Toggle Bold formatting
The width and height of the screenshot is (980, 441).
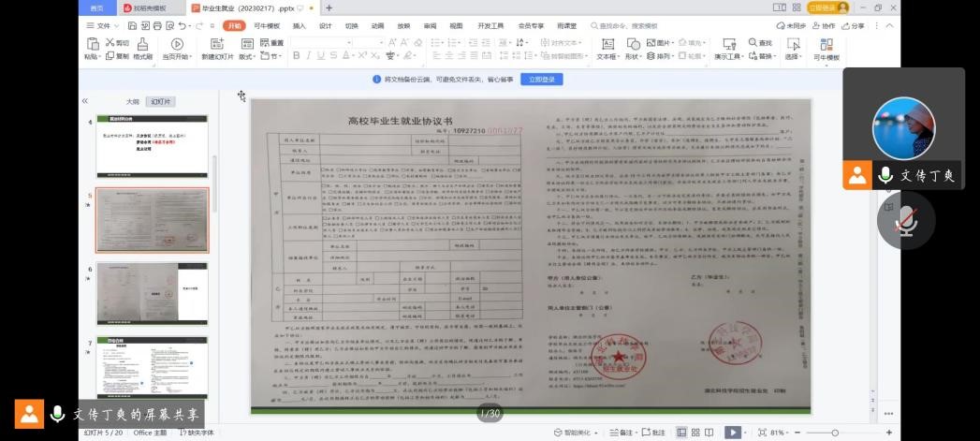click(296, 56)
